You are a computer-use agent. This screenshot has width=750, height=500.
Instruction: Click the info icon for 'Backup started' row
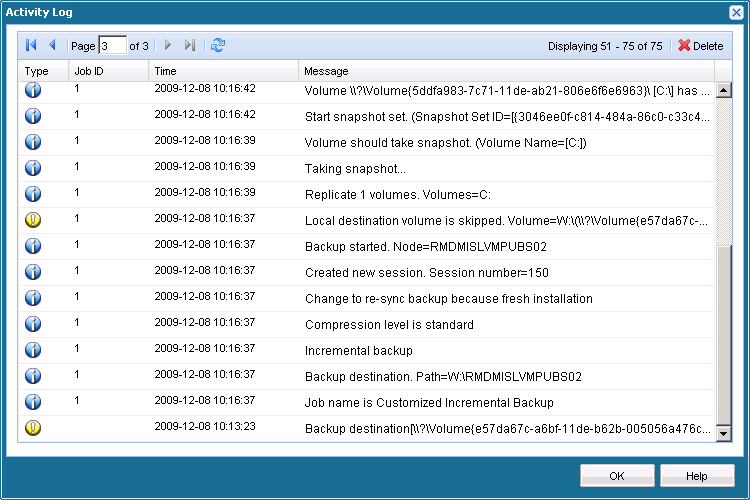(x=33, y=246)
